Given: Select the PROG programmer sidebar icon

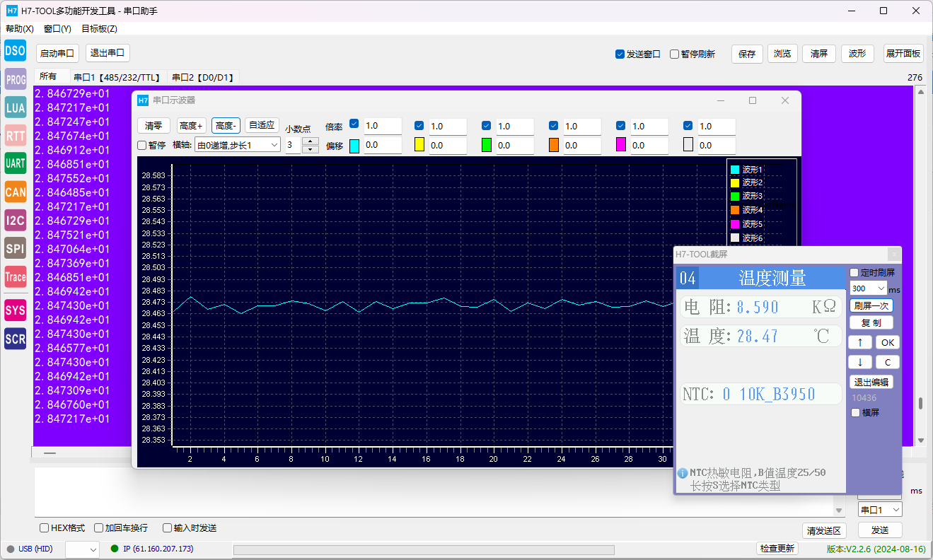Looking at the screenshot, I should (15, 79).
